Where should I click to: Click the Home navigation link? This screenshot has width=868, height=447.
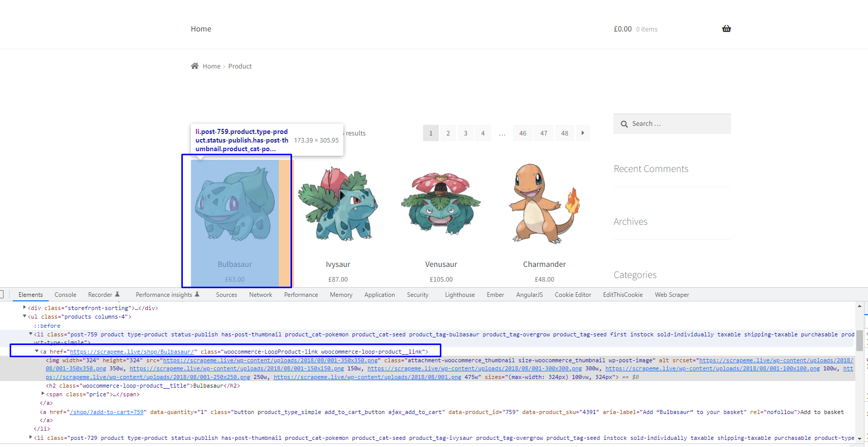(x=201, y=29)
